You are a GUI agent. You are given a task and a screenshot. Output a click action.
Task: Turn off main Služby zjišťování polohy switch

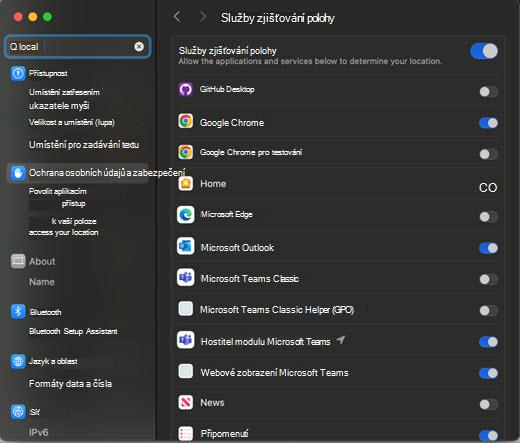pyautogui.click(x=484, y=51)
